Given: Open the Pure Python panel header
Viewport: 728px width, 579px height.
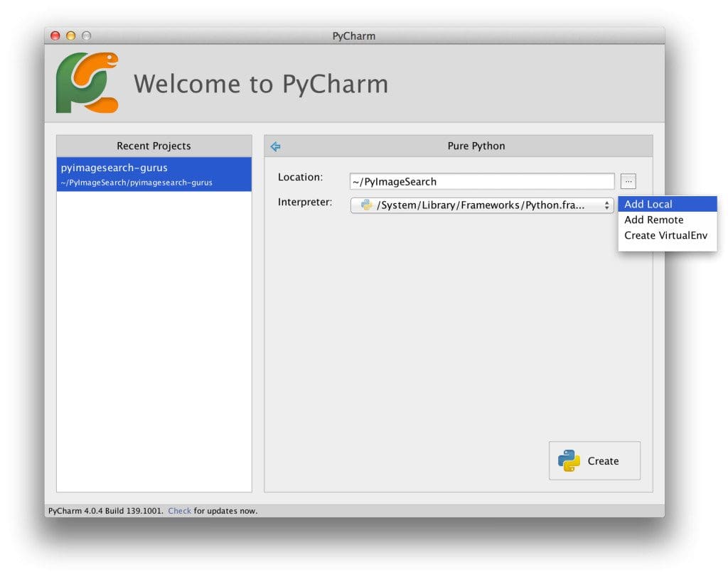Looking at the screenshot, I should (476, 146).
